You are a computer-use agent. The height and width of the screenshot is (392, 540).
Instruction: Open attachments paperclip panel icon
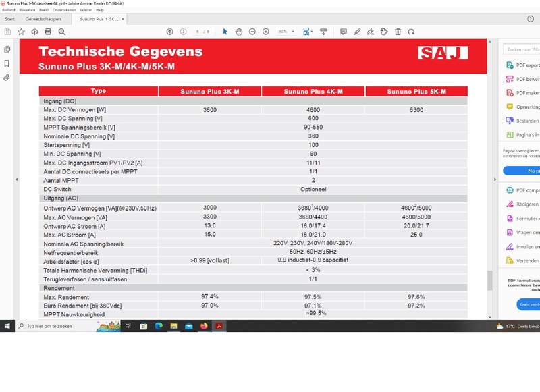(x=7, y=78)
